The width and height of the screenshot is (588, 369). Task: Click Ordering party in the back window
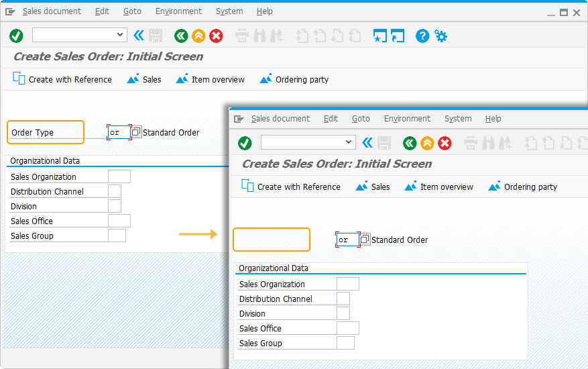point(294,79)
